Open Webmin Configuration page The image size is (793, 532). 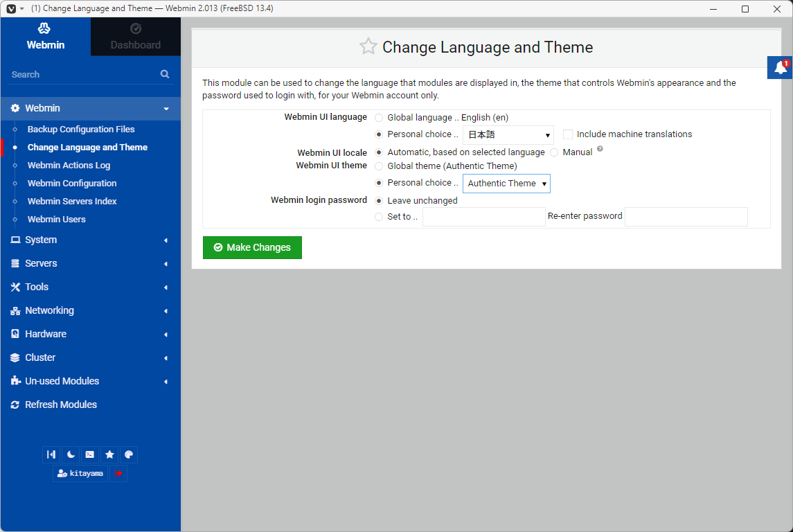coord(72,184)
